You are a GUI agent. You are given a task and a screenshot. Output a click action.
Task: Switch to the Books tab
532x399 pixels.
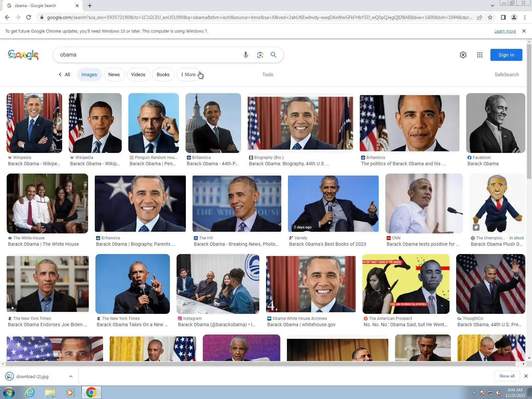(163, 74)
